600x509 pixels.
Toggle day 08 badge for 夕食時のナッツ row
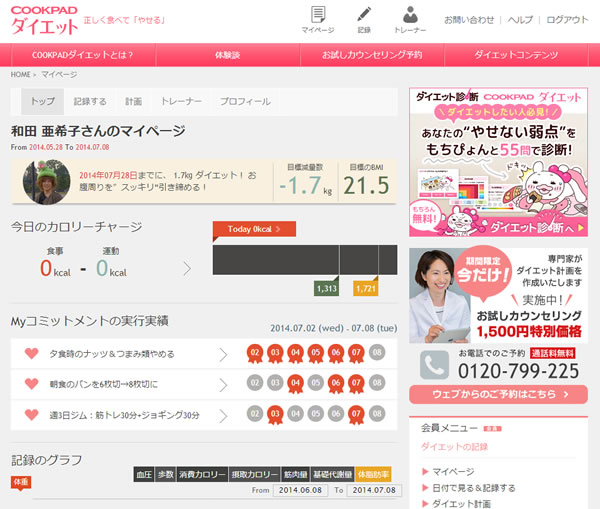pyautogui.click(x=376, y=353)
